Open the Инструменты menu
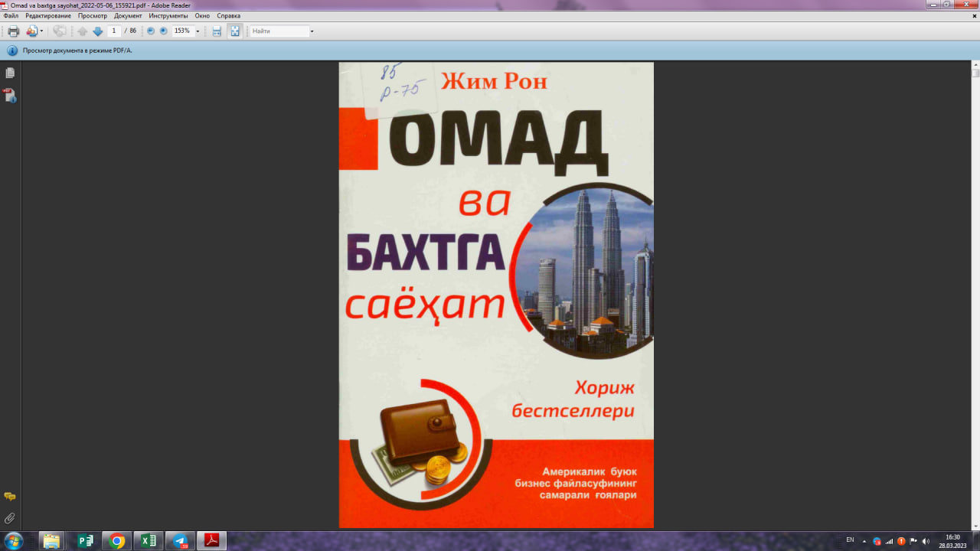Viewport: 980px width, 551px height. coord(169,15)
